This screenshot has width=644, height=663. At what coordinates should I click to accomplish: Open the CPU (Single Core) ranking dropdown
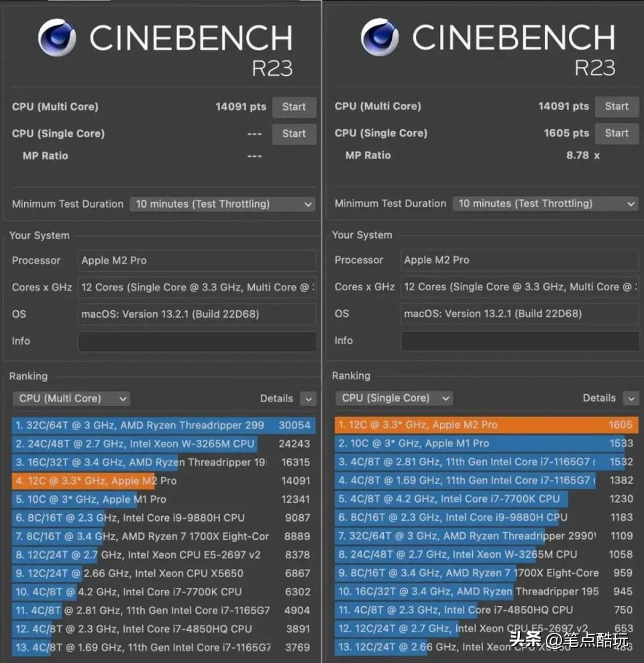tap(394, 398)
